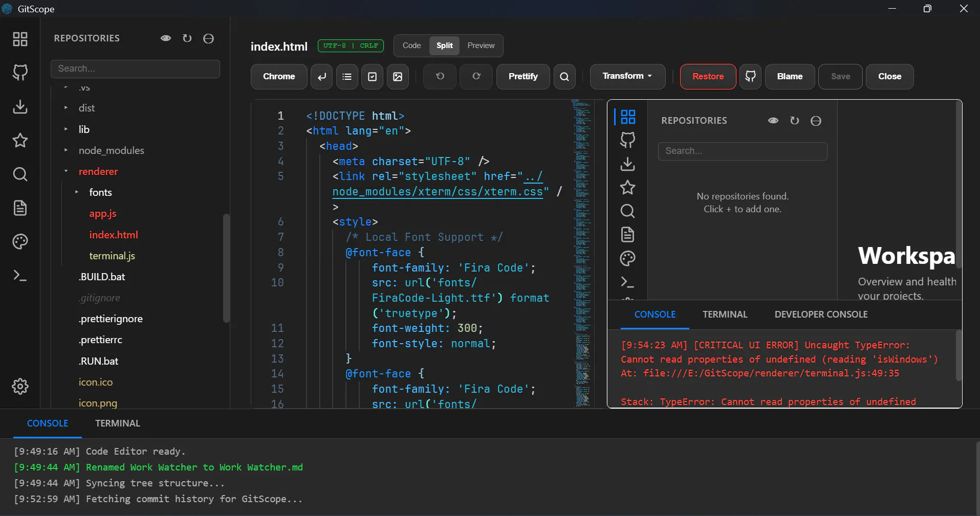Switch editor to Preview view
The width and height of the screenshot is (980, 516).
point(481,46)
